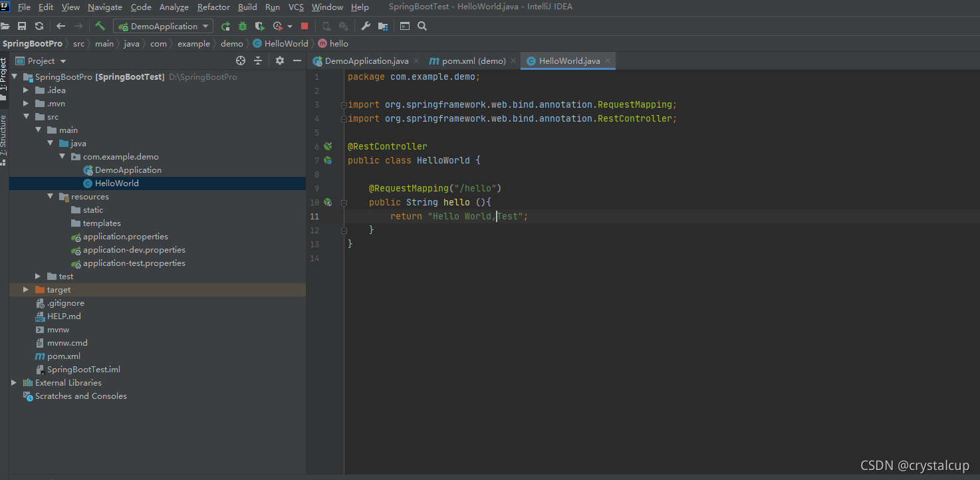Collapse the SpringBootPro root node
This screenshot has height=480, width=980.
point(15,76)
